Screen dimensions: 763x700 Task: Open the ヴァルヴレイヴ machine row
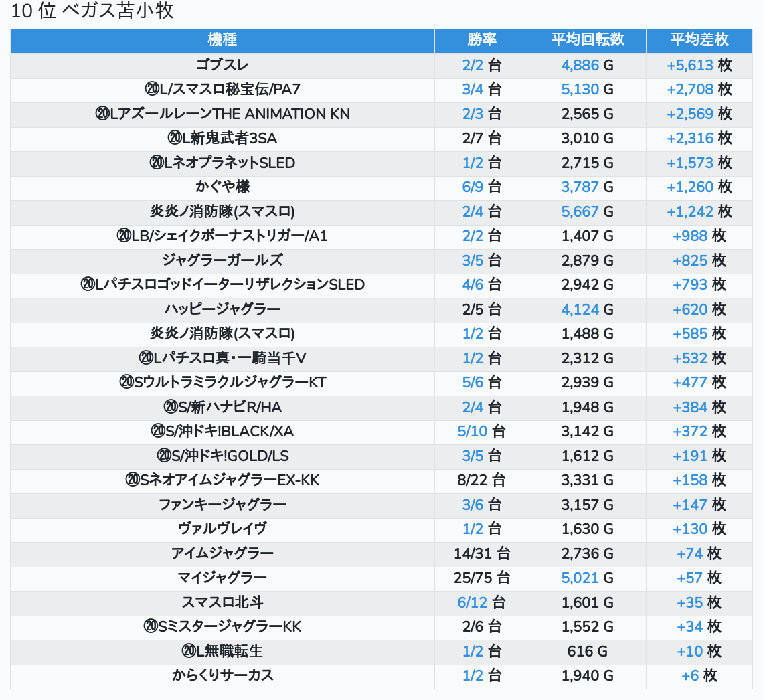click(x=222, y=529)
